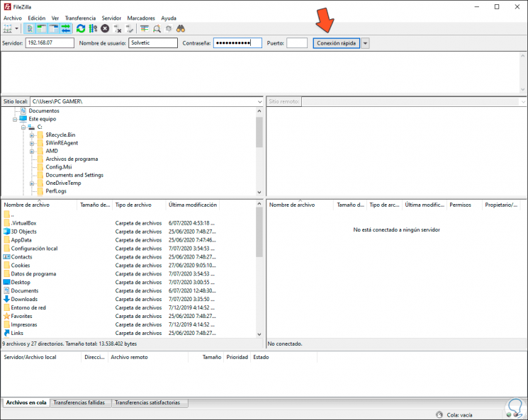Open the Transferencia menu
The height and width of the screenshot is (420, 528).
80,18
